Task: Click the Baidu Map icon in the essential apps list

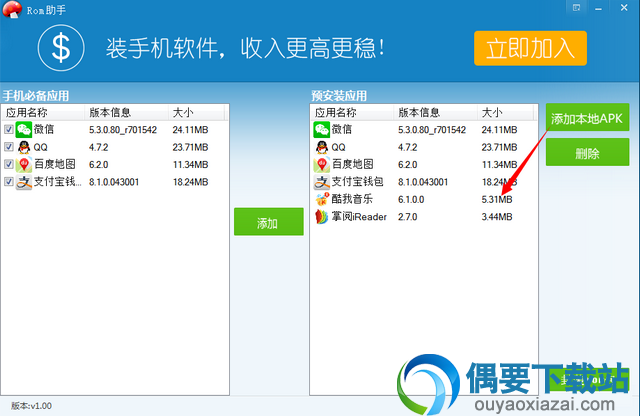Action: pos(24,165)
